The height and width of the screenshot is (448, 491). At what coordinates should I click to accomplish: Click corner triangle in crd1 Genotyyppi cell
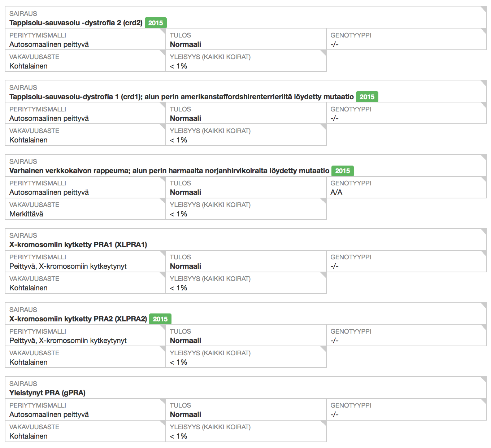(484, 105)
